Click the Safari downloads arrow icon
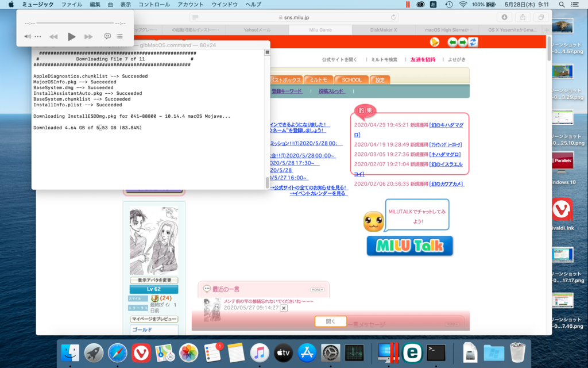 click(505, 17)
